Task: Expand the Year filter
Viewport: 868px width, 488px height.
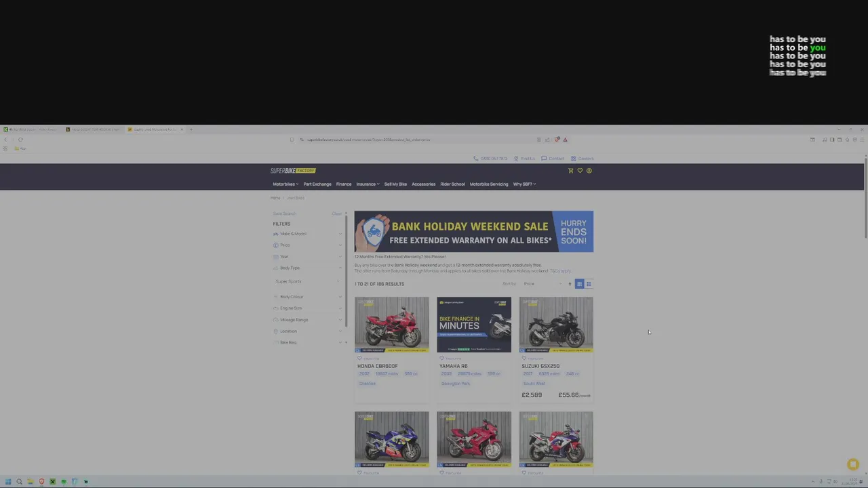Action: coord(309,257)
